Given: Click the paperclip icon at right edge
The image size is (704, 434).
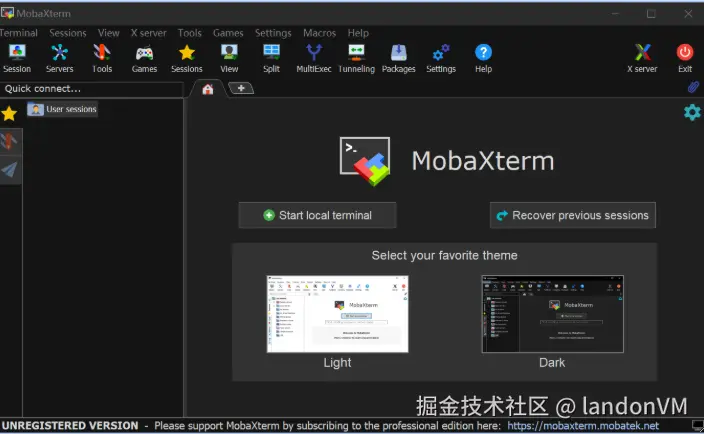Looking at the screenshot, I should pos(693,87).
